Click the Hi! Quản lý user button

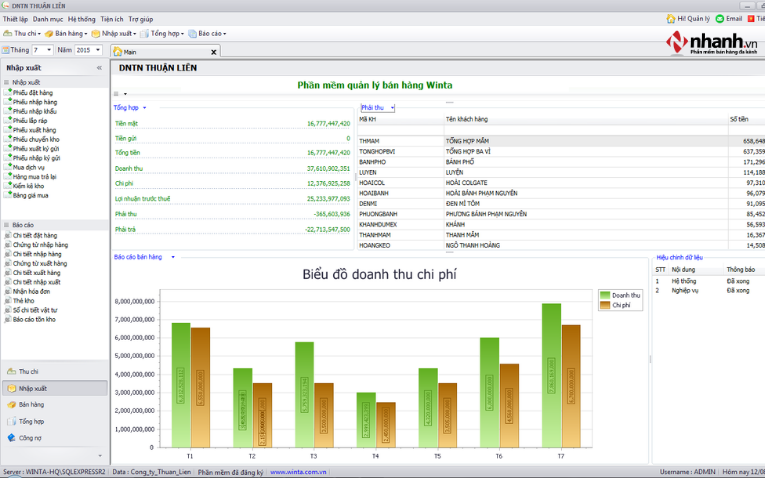click(688, 19)
